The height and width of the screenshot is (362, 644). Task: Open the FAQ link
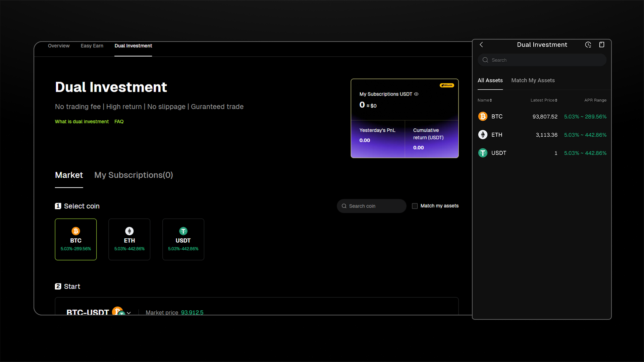(119, 121)
